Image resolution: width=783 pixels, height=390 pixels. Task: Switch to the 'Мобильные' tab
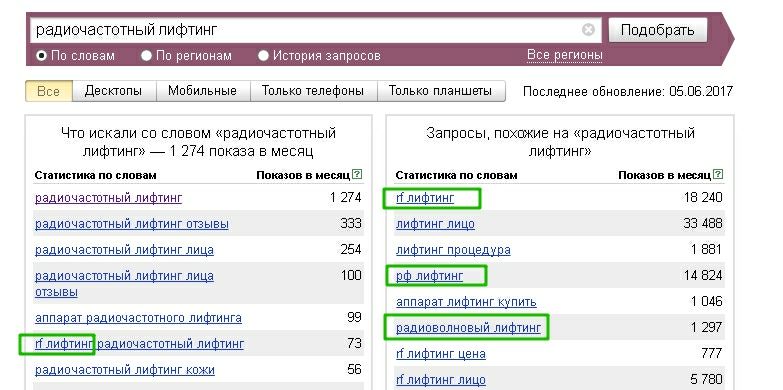pyautogui.click(x=202, y=91)
